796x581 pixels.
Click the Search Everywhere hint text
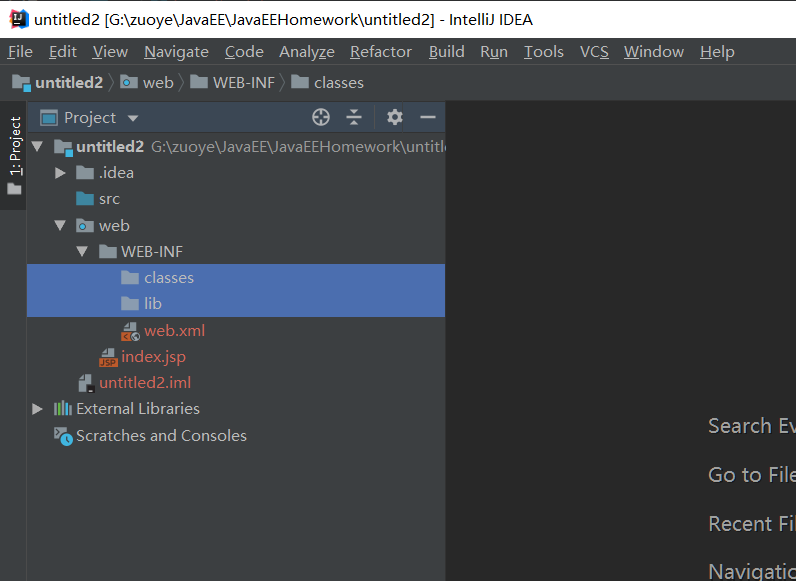pyautogui.click(x=752, y=426)
